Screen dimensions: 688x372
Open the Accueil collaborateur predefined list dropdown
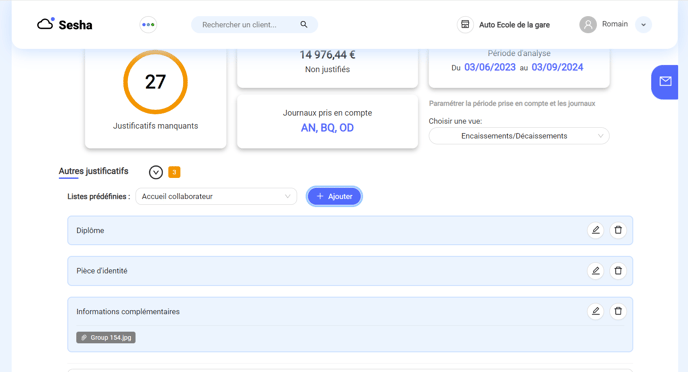click(216, 197)
